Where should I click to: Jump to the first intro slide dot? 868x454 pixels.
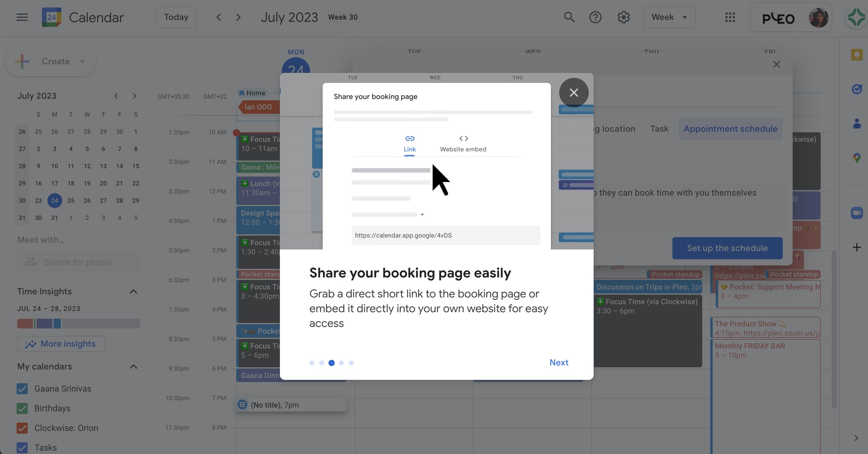(312, 363)
